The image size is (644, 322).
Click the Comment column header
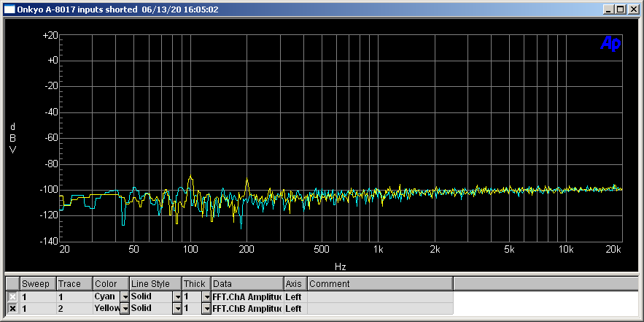[380, 284]
